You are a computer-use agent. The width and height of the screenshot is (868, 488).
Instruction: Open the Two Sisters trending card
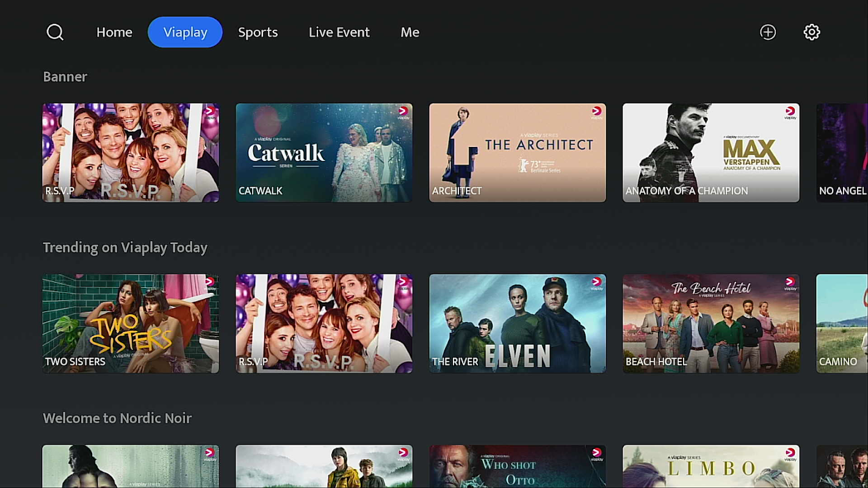(131, 323)
